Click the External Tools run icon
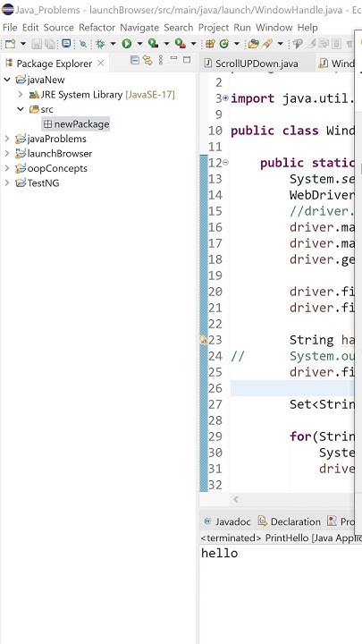Image resolution: width=362 pixels, height=644 pixels. [x=180, y=43]
